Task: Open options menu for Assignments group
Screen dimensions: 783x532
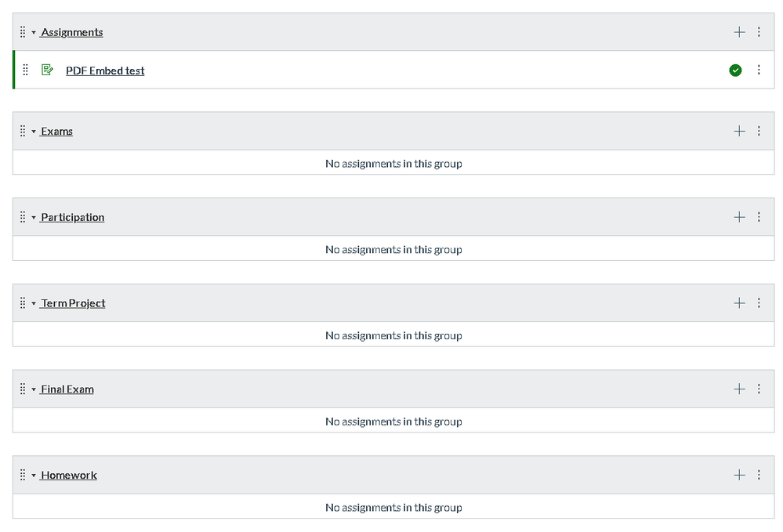Action: (x=759, y=32)
